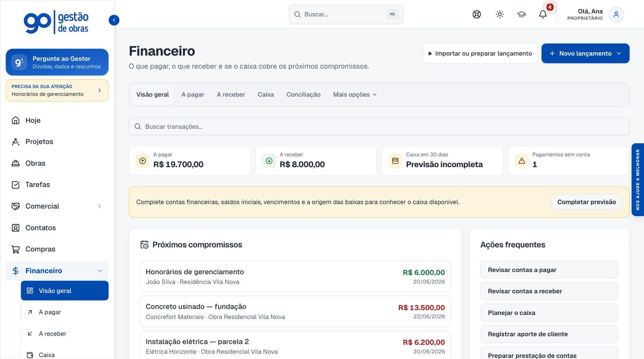The width and height of the screenshot is (644, 359).
Task: Open the graduation cap tutorials icon
Action: click(521, 15)
